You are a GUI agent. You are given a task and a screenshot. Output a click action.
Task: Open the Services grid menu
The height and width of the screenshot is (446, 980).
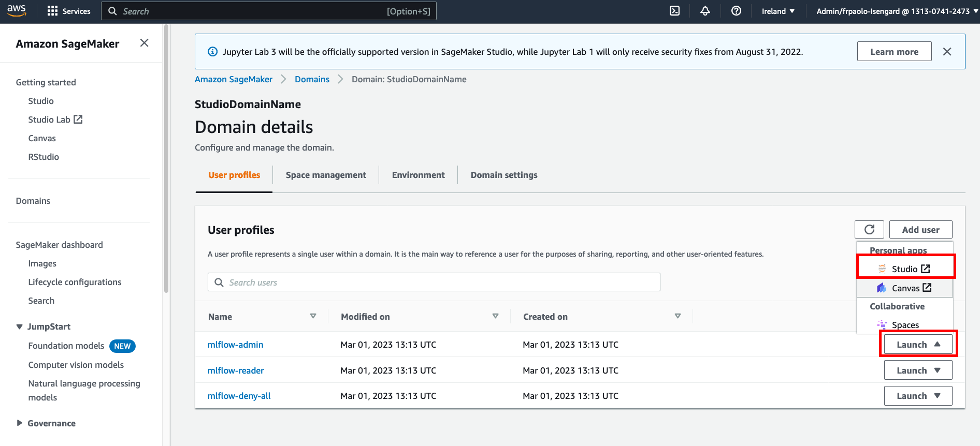(68, 11)
